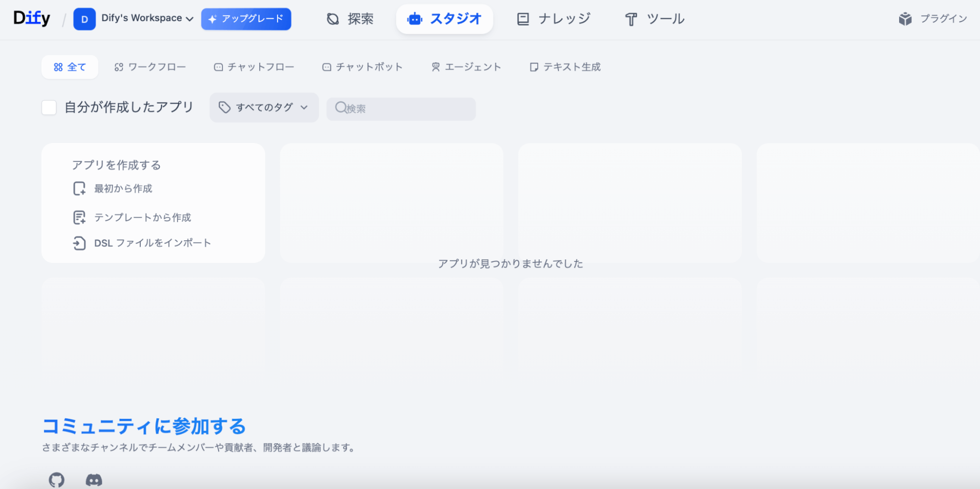Open the Discord community icon
The image size is (980, 489).
tap(94, 480)
